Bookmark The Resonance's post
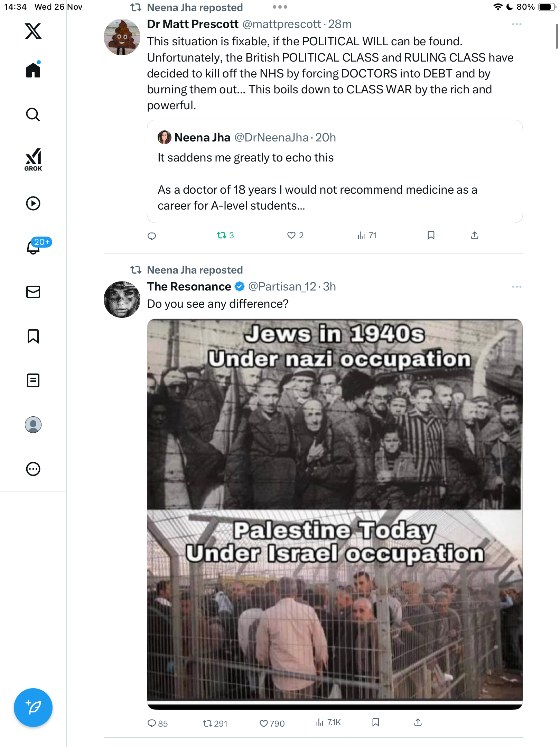This screenshot has height=747, width=560. [x=376, y=722]
